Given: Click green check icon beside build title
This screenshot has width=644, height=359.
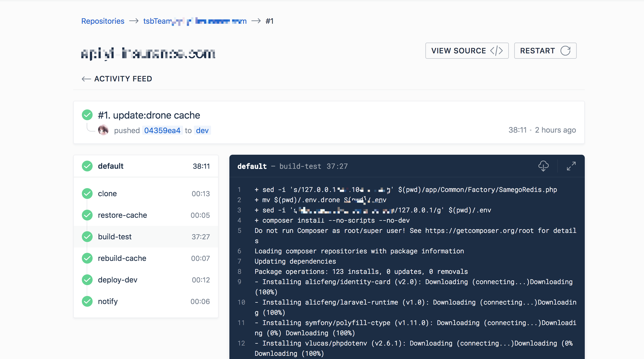Looking at the screenshot, I should [x=87, y=115].
